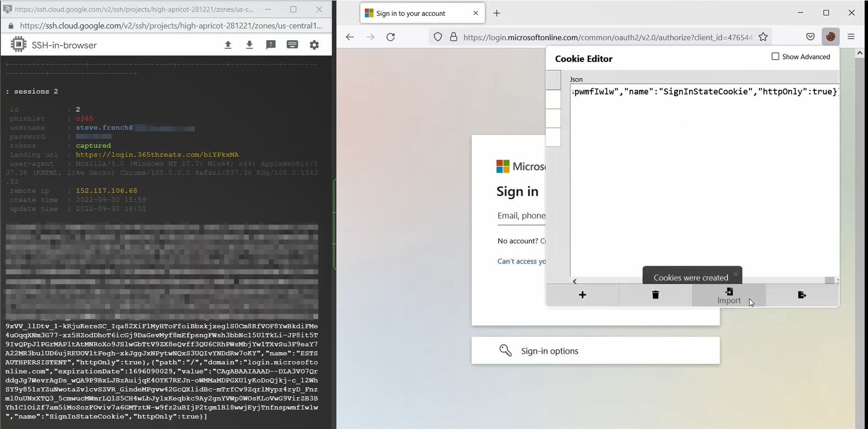Open the keyboard icon in SSH-in-browser toolbar
The height and width of the screenshot is (429, 868).
tap(292, 45)
